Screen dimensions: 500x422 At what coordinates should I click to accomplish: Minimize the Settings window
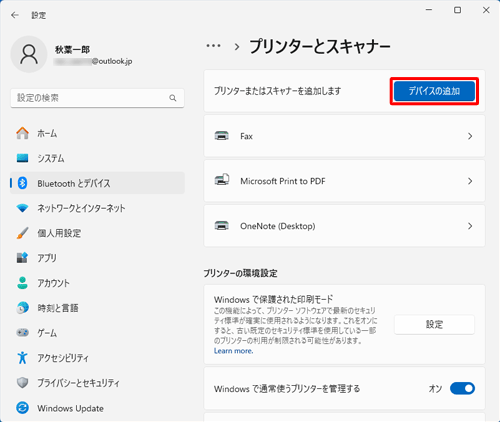429,10
